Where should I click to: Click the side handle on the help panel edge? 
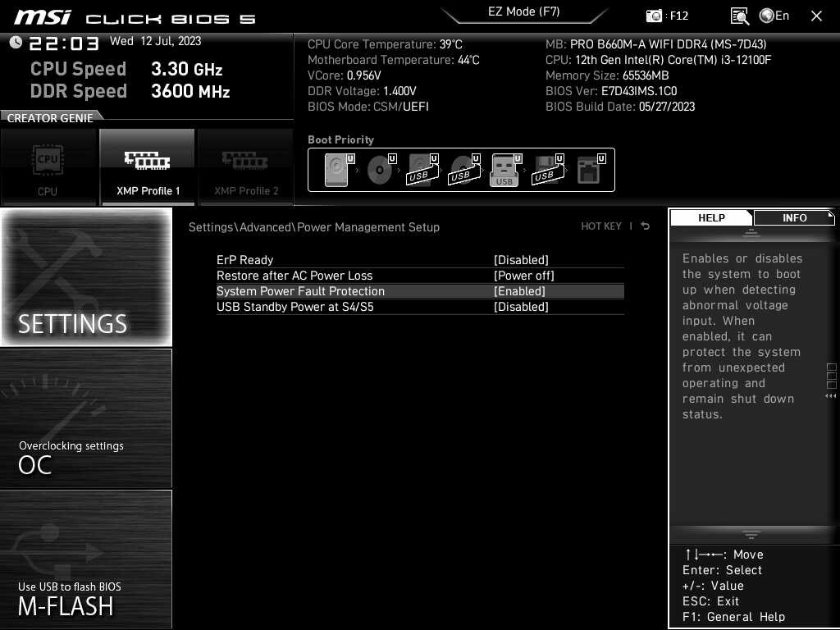831,381
